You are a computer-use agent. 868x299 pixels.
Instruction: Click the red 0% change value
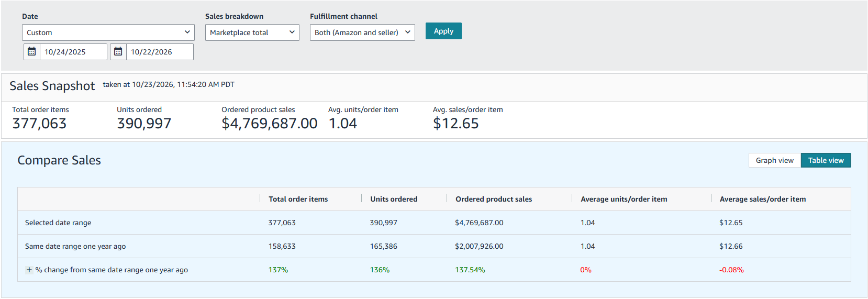coord(586,270)
